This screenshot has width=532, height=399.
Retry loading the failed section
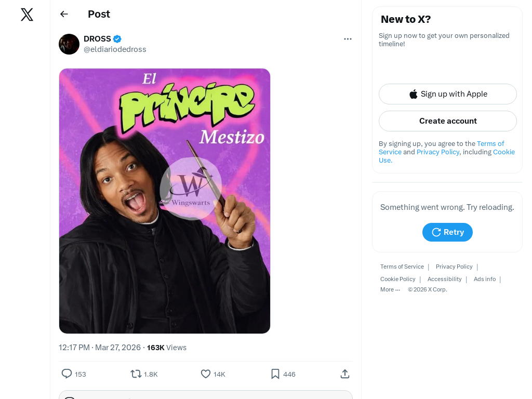(447, 232)
